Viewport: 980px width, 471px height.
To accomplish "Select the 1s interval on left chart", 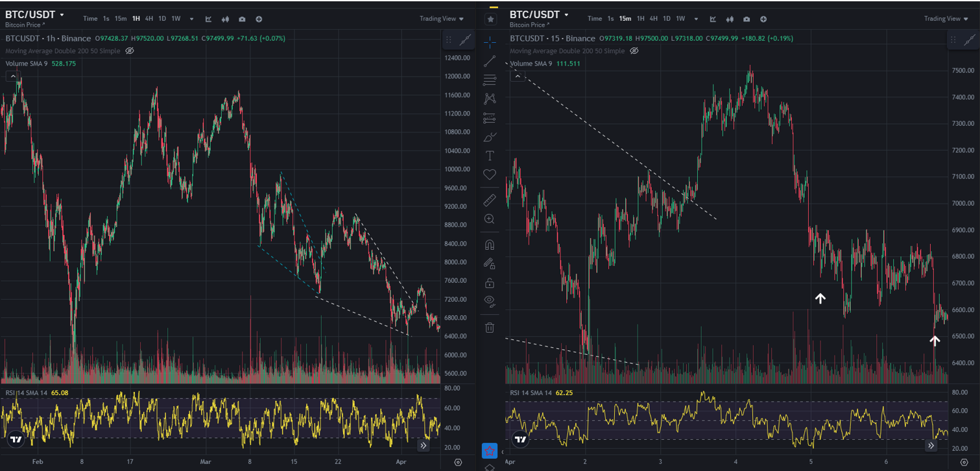I will [106, 19].
